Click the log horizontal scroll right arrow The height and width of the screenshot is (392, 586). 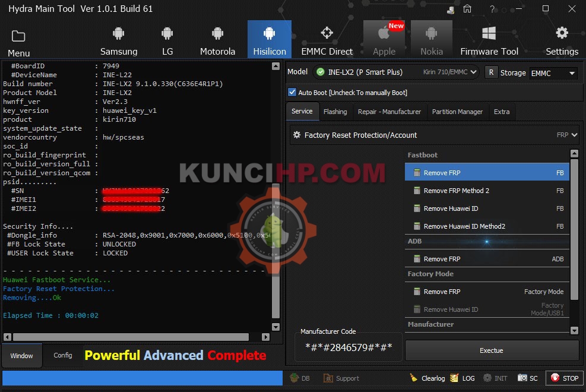click(265, 337)
